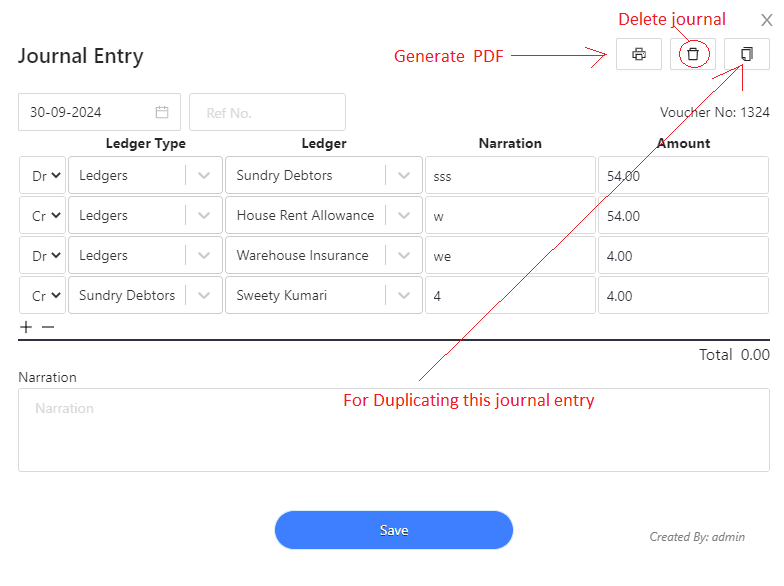This screenshot has height=586, width=784.
Task: Click narration field containing 'sss'
Action: click(510, 175)
